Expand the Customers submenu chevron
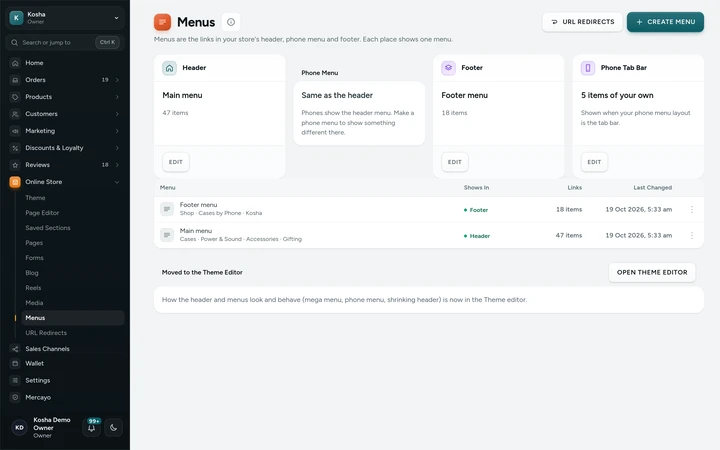Viewport: 720px width, 450px height. [117, 114]
